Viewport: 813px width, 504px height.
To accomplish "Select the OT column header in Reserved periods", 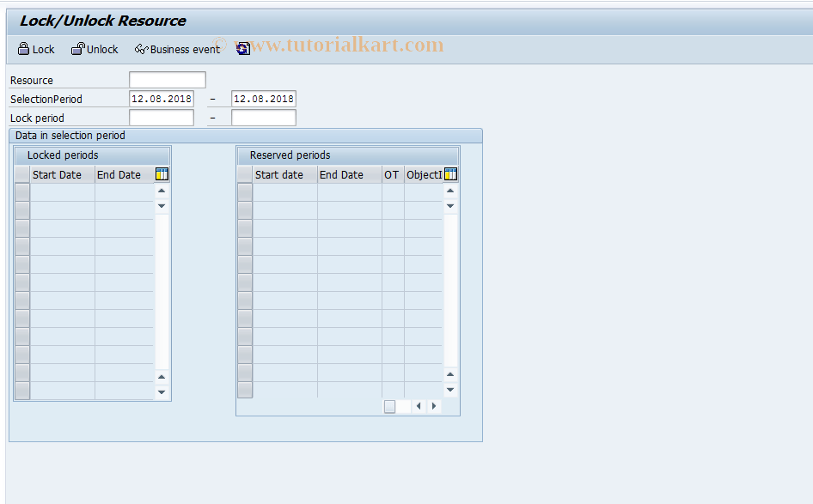I will point(392,174).
